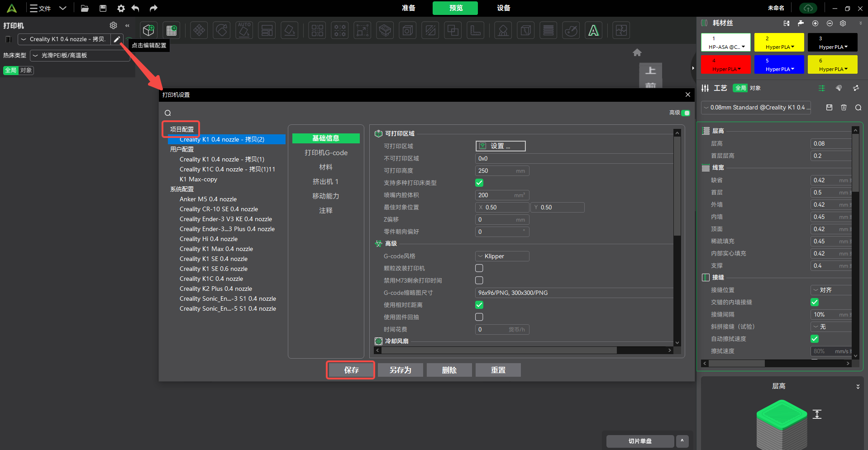
Task: Click the 重置 button
Action: point(498,370)
